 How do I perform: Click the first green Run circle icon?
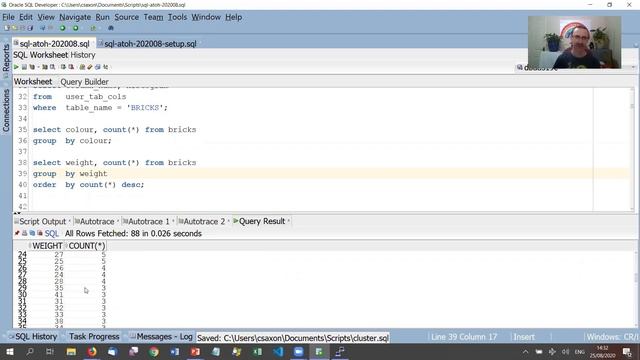tap(62, 28)
